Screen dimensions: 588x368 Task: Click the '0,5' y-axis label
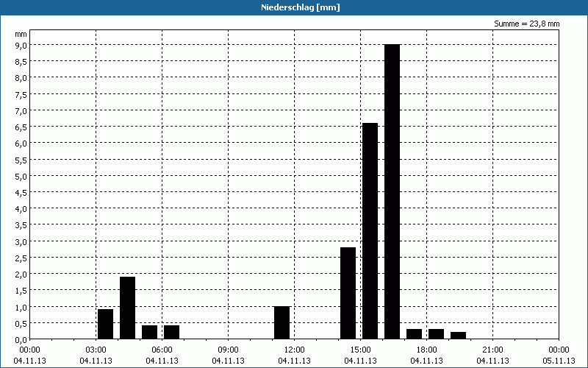pos(21,324)
